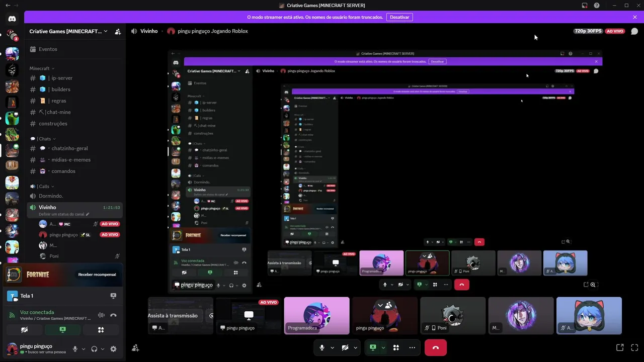
Task: Select the purple-haired M... participant tile
Action: [521, 316]
